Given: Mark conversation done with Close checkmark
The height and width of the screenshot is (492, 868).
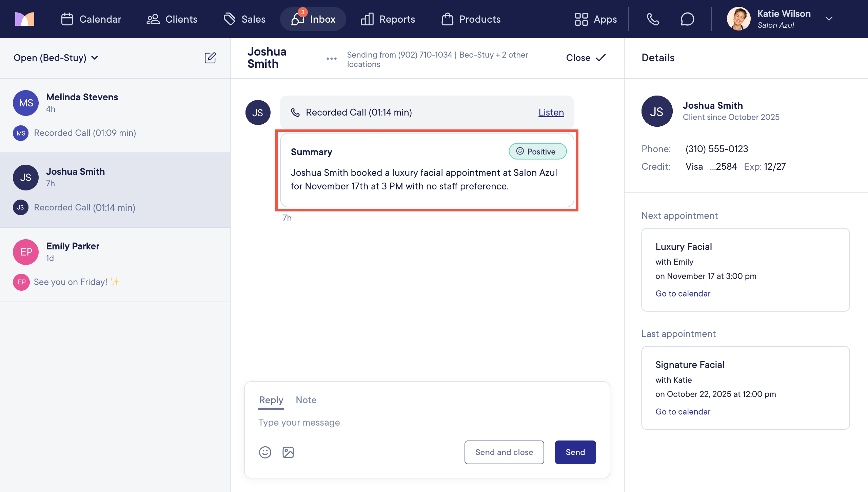Looking at the screenshot, I should coord(586,58).
